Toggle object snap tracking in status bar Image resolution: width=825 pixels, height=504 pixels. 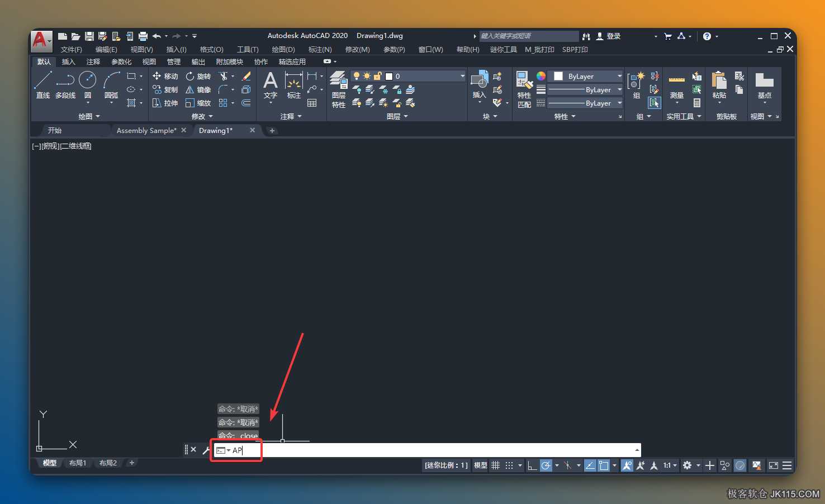tap(590, 465)
